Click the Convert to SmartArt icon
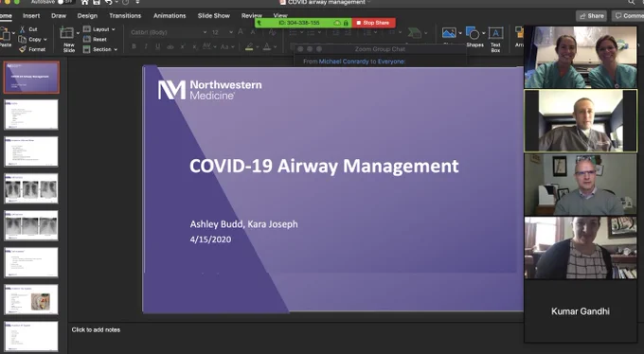Image resolution: width=644 pixels, height=354 pixels. [x=414, y=33]
